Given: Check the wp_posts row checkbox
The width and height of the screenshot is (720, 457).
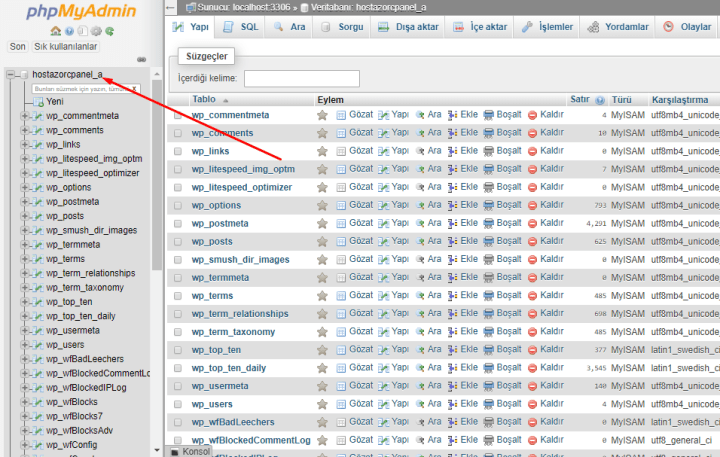Looking at the screenshot, I should [178, 242].
